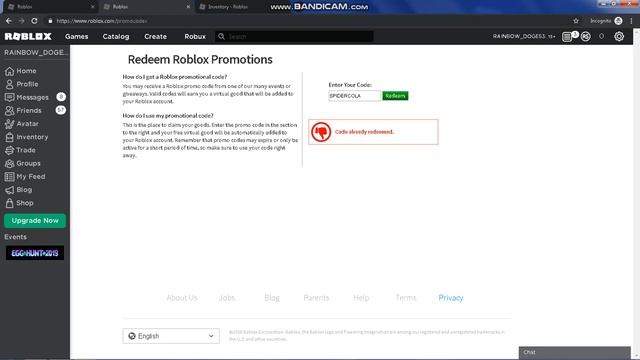Click the Robux balance icon
This screenshot has width=640, height=360.
click(x=586, y=37)
